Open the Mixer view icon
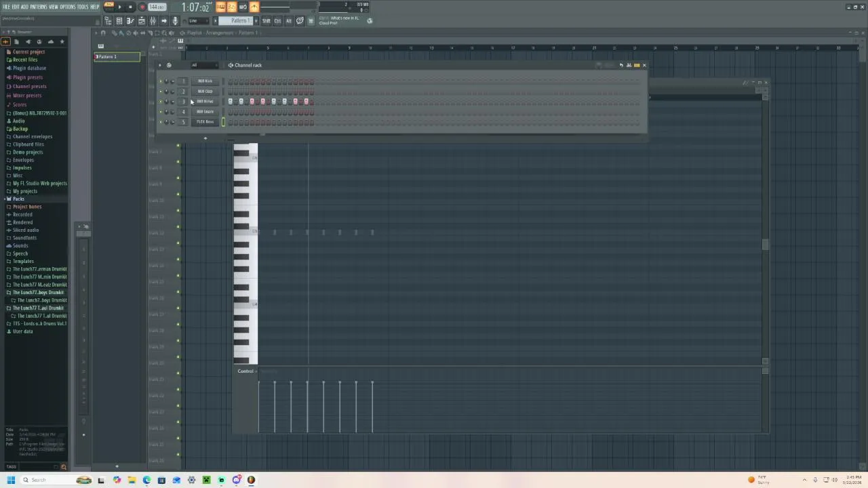The image size is (868, 488). click(x=153, y=20)
